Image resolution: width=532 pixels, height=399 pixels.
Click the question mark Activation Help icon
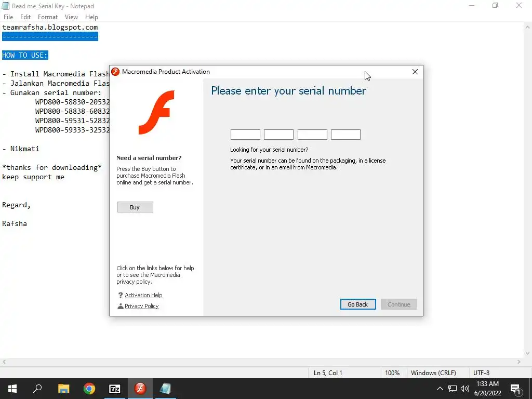pyautogui.click(x=120, y=295)
